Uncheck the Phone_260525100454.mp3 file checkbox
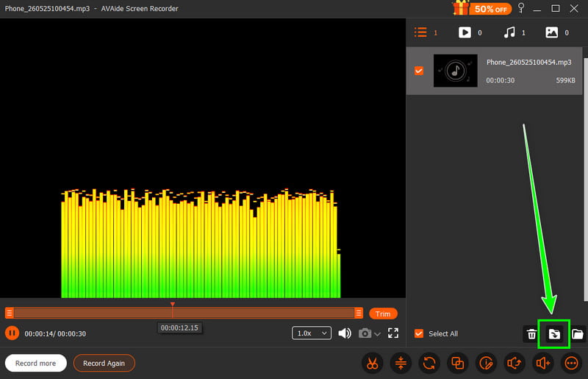 419,71
